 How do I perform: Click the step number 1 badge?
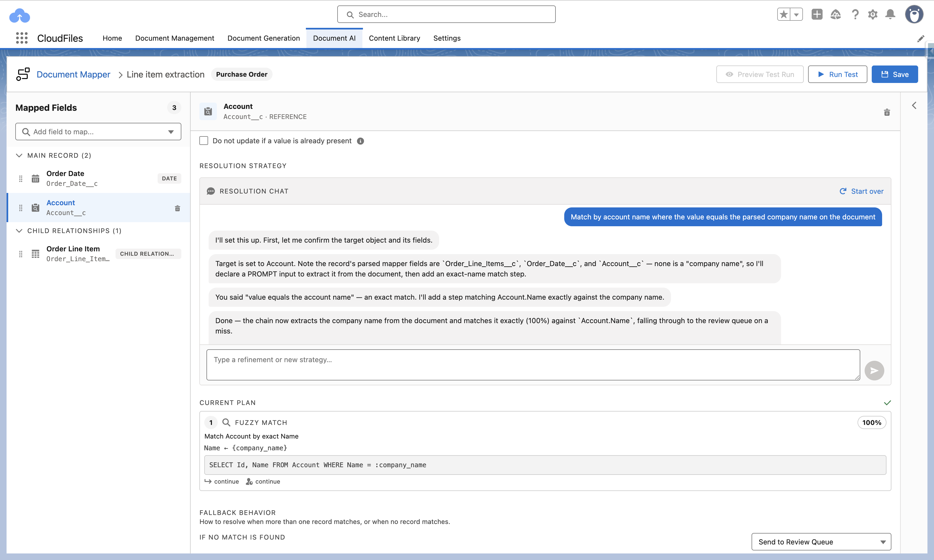pos(211,423)
